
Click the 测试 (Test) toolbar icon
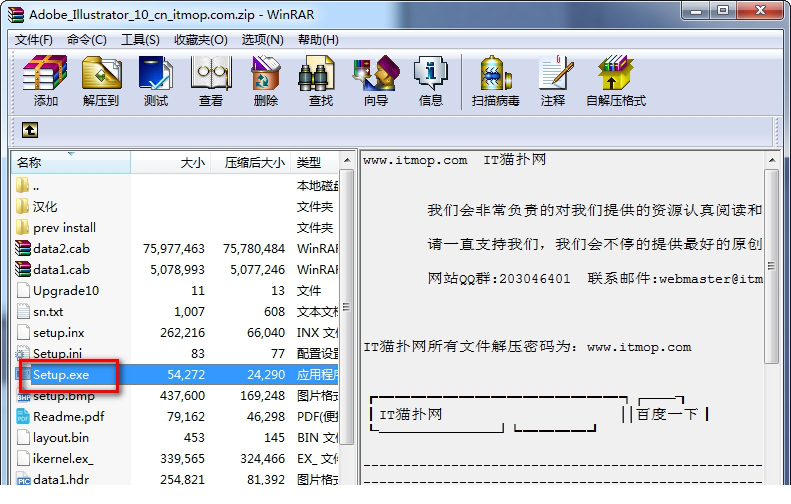pyautogui.click(x=156, y=74)
